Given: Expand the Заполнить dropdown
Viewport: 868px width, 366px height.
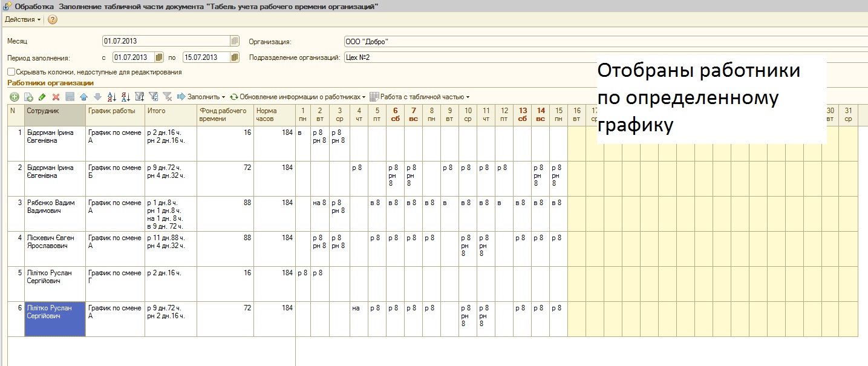Looking at the screenshot, I should tap(201, 97).
